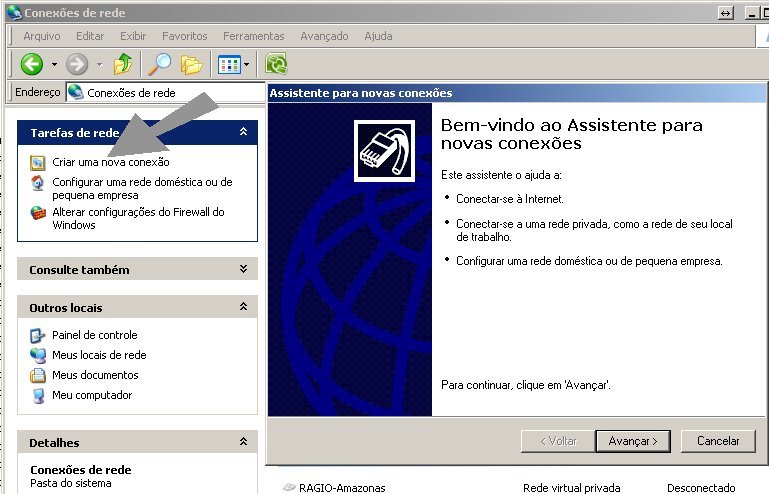Click the home network setup icon
Image resolution: width=769 pixels, height=494 pixels.
point(38,183)
